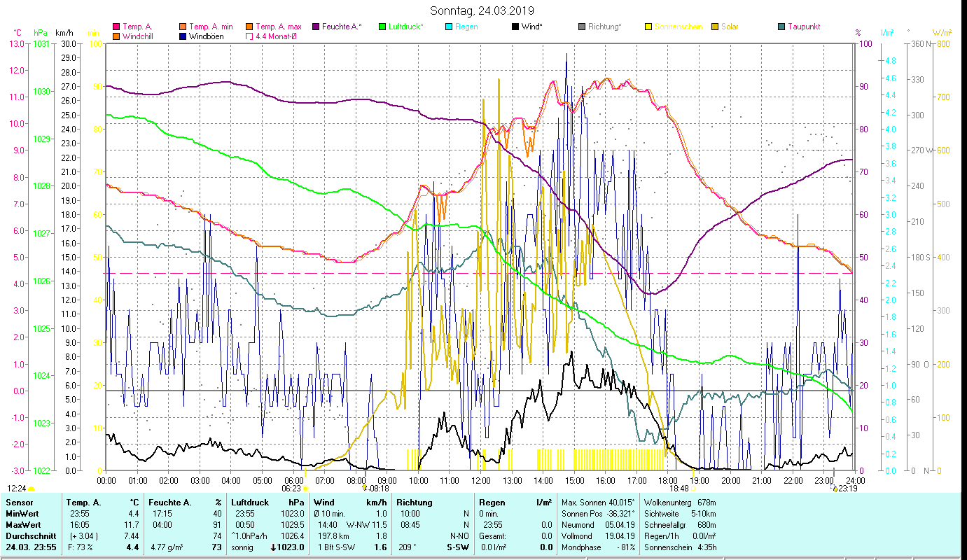Click the 'Neumond 05.04.19' entry
The width and height of the screenshot is (967, 560).
click(597, 525)
